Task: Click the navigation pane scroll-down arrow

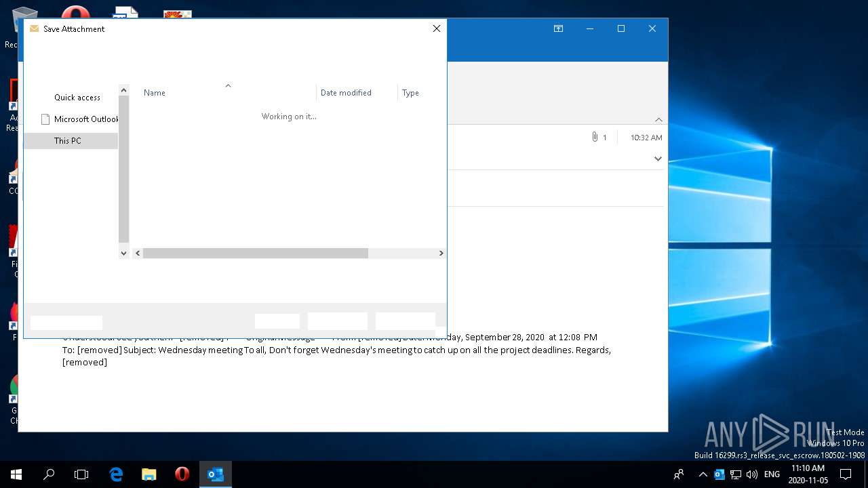Action: point(123,253)
